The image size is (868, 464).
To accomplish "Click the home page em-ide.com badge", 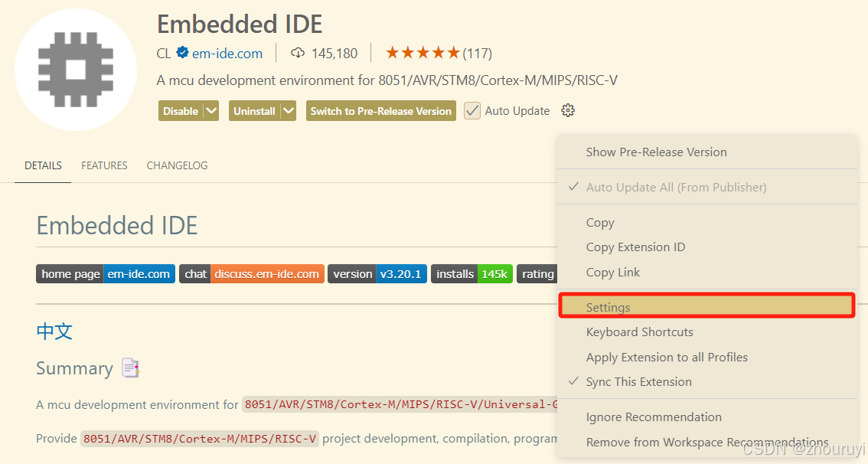I will pos(106,273).
